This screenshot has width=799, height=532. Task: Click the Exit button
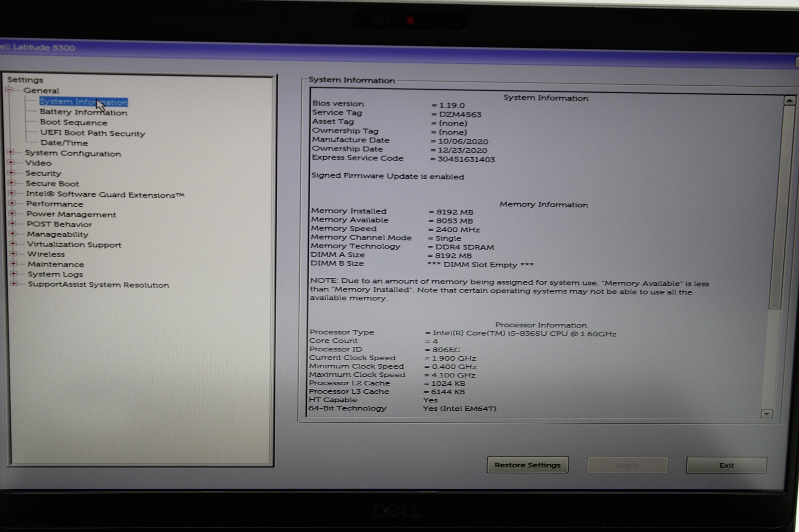point(726,465)
